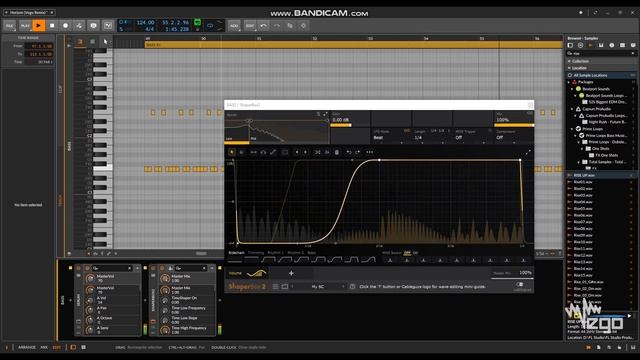Click the ShaperBox 2 logo
The height and width of the screenshot is (360, 640).
247,287
